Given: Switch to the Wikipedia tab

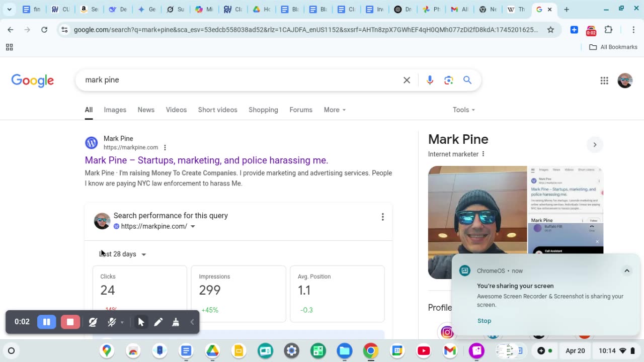Looking at the screenshot, I should [516, 9].
